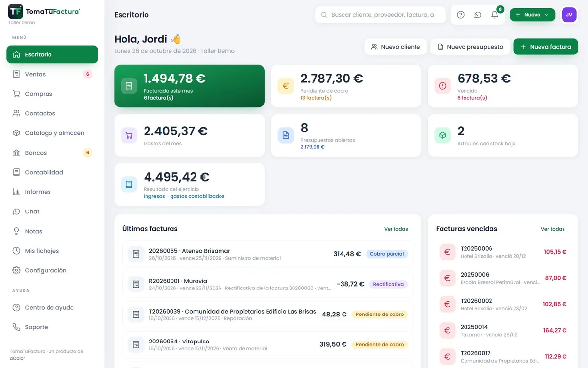
Task: Click the Nueva factura button
Action: [x=545, y=47]
